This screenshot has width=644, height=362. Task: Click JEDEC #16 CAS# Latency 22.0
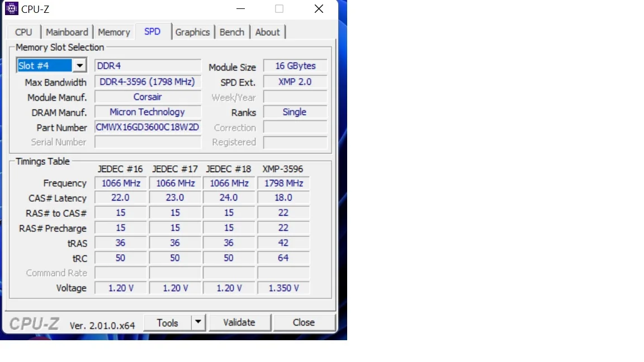pyautogui.click(x=120, y=198)
